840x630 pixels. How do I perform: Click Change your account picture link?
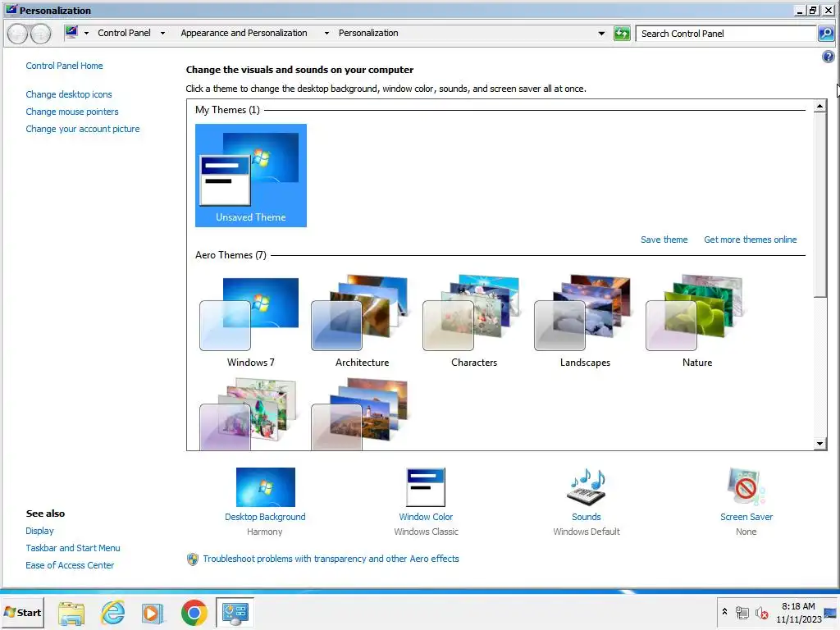83,129
